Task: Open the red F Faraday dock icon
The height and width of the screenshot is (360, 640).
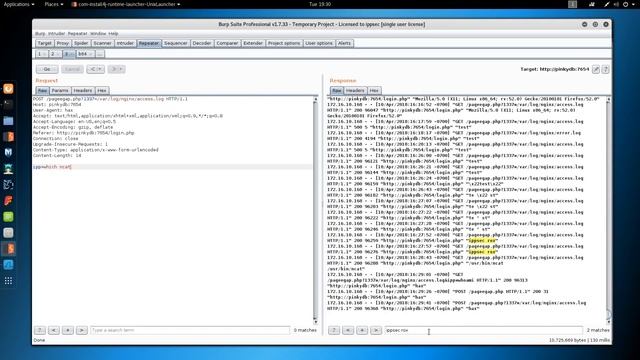Action: pyautogui.click(x=8, y=200)
